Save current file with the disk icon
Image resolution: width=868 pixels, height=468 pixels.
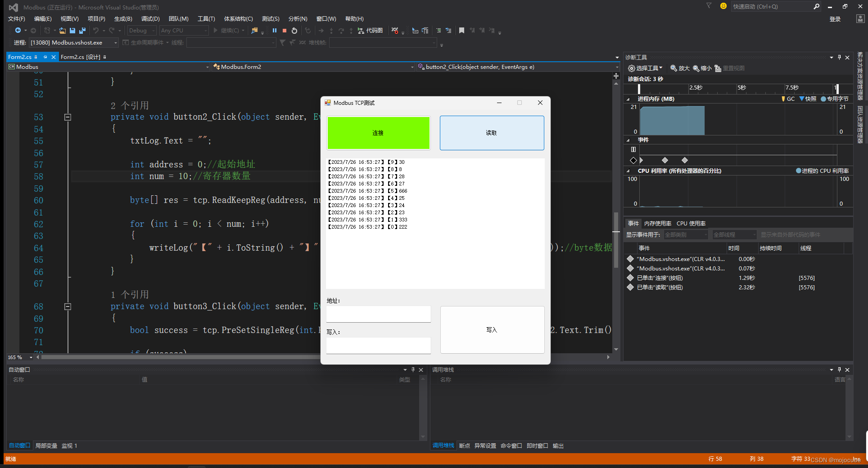tap(72, 31)
